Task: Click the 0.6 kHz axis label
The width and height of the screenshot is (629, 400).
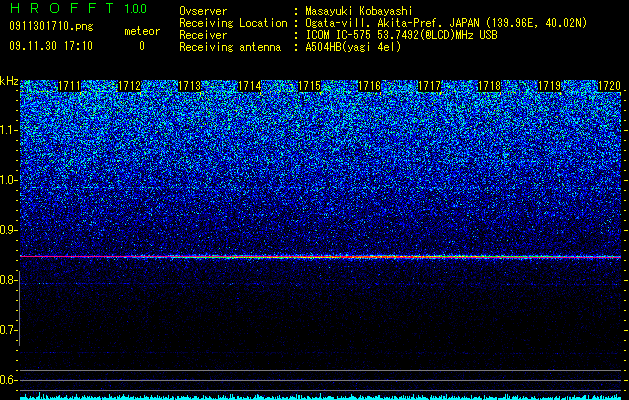Action: (x=8, y=380)
